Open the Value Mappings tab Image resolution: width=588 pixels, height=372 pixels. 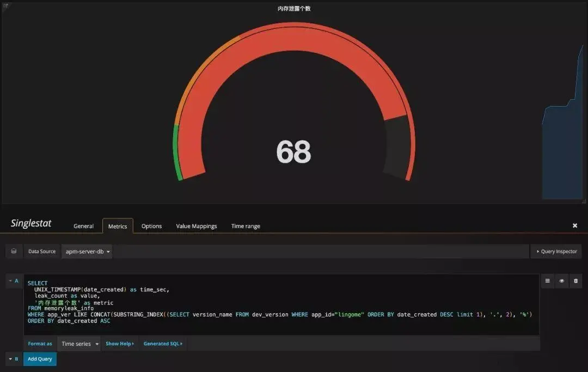[197, 226]
